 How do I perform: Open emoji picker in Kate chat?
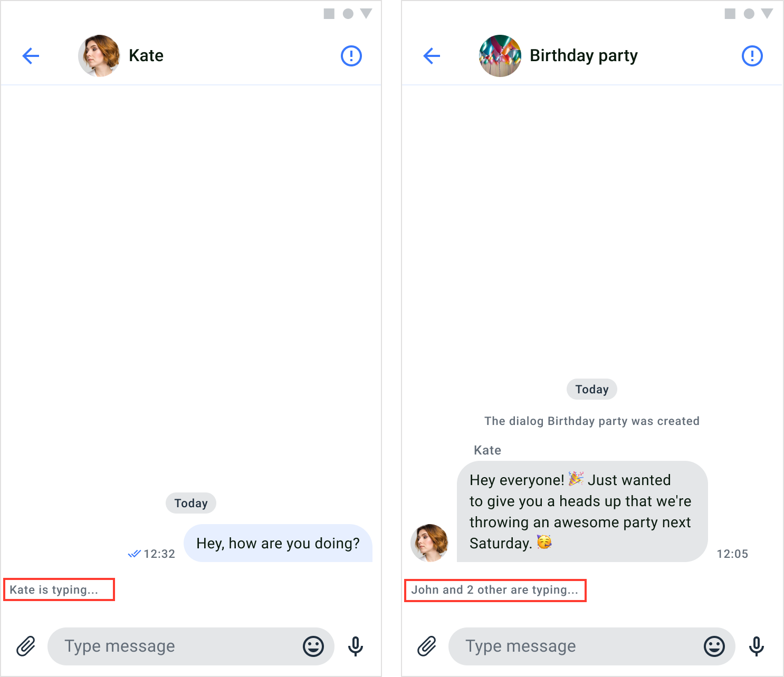[x=313, y=646]
